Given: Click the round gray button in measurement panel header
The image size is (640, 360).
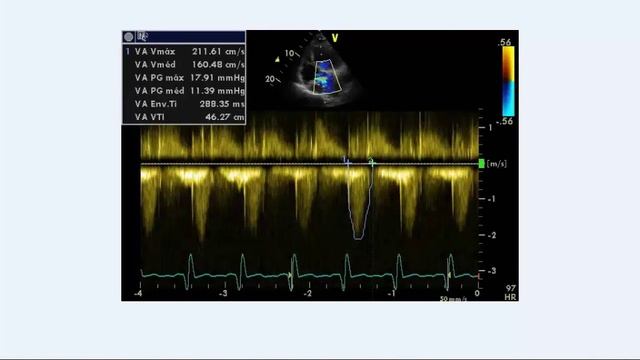Looking at the screenshot, I should click(x=129, y=37).
